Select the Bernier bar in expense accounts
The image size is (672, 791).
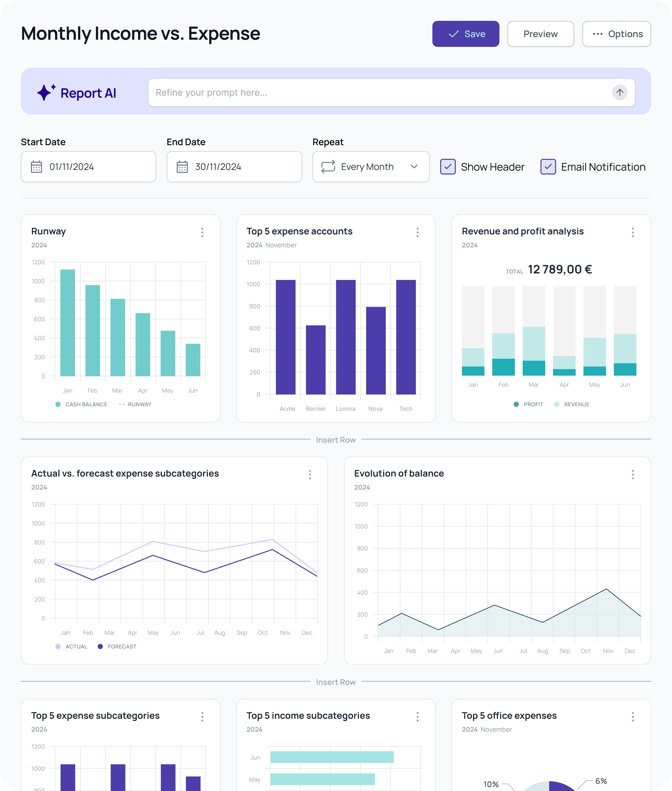coord(315,360)
